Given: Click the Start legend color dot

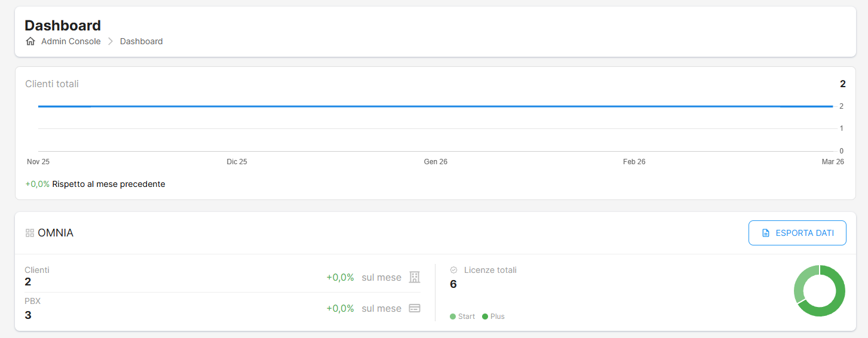Looking at the screenshot, I should [x=453, y=317].
